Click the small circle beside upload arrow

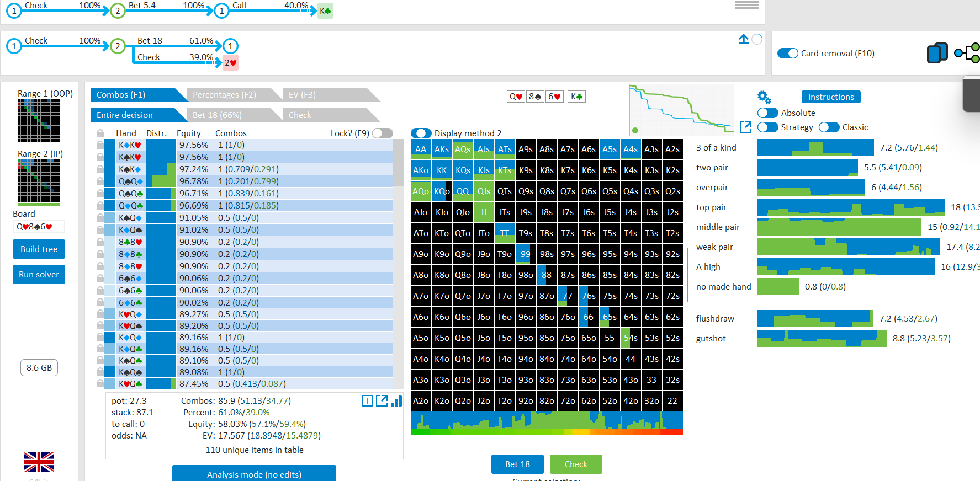[757, 39]
